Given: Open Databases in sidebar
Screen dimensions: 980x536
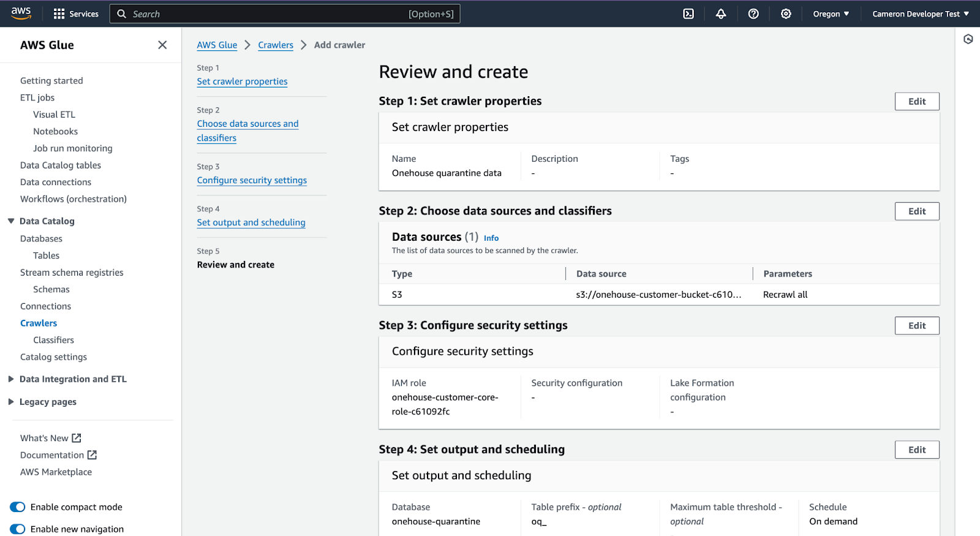Looking at the screenshot, I should coord(41,239).
